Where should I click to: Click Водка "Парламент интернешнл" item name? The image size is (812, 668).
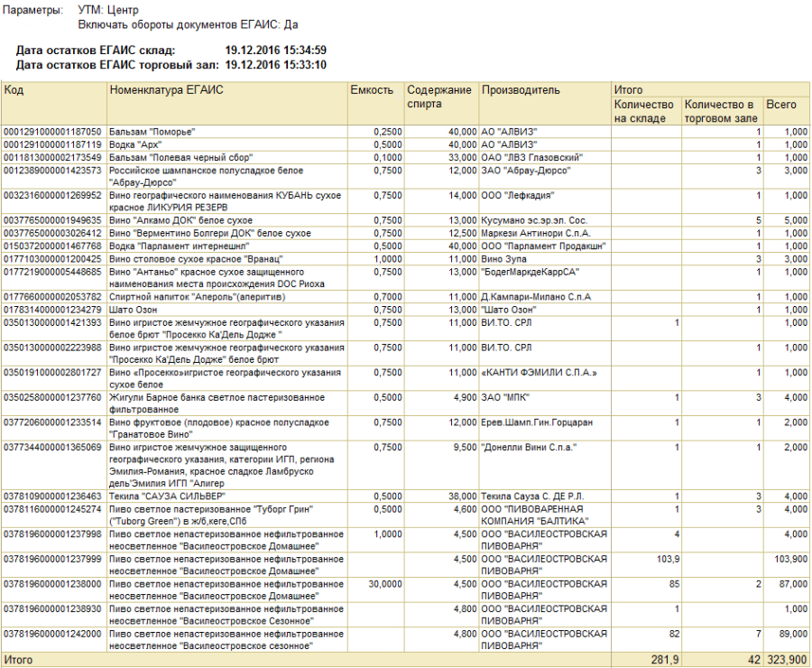point(180,246)
